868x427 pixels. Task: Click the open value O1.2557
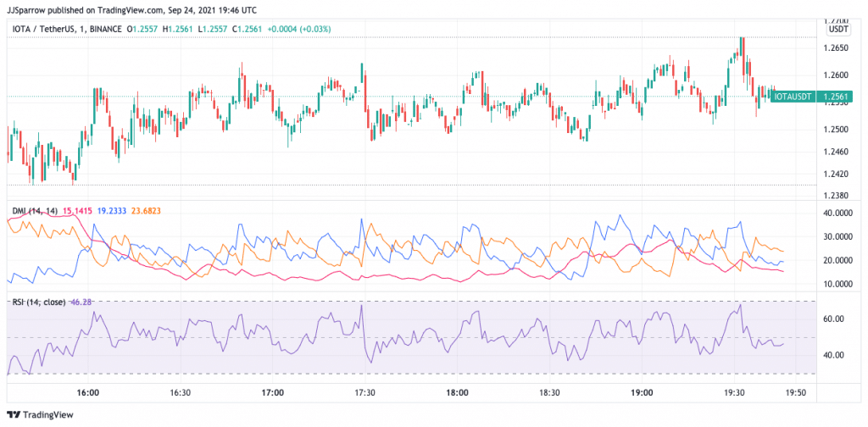click(142, 29)
